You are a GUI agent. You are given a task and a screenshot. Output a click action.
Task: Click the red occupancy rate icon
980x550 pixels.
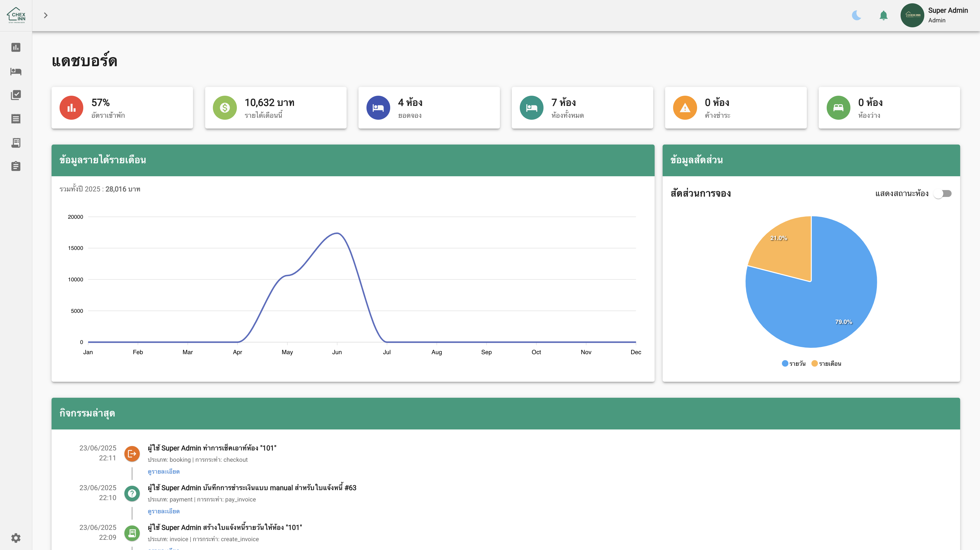pos(71,108)
